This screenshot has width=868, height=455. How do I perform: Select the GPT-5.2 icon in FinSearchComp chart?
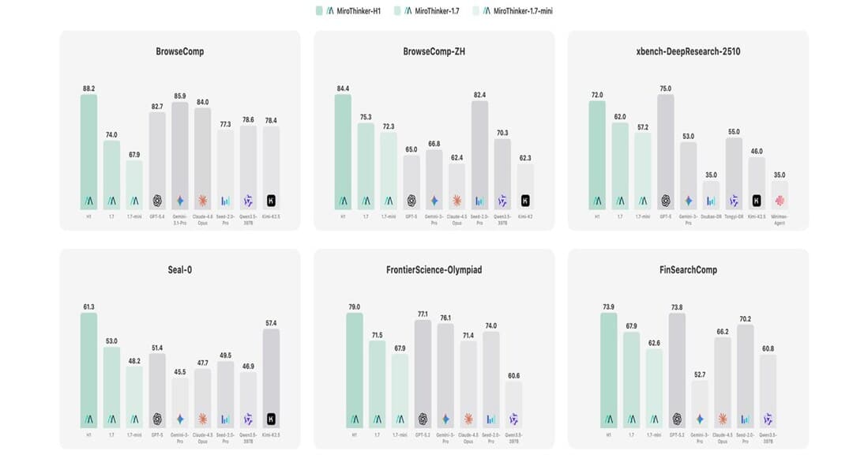pos(677,419)
